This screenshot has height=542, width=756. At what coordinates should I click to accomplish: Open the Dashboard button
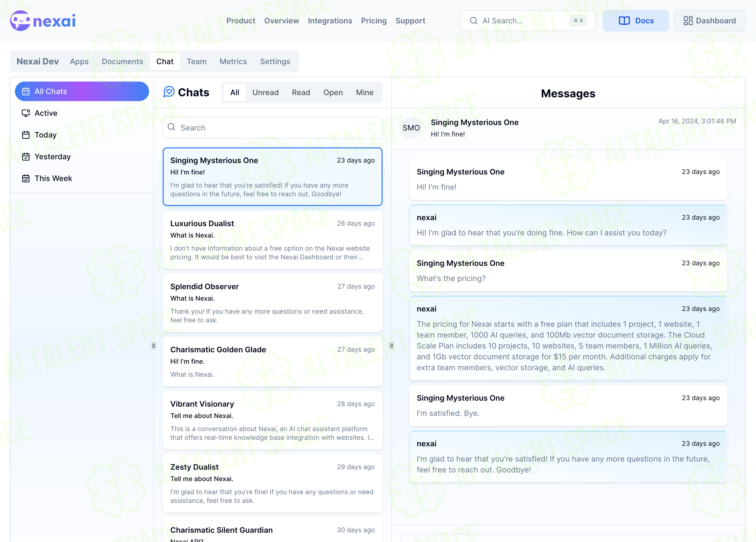[709, 21]
